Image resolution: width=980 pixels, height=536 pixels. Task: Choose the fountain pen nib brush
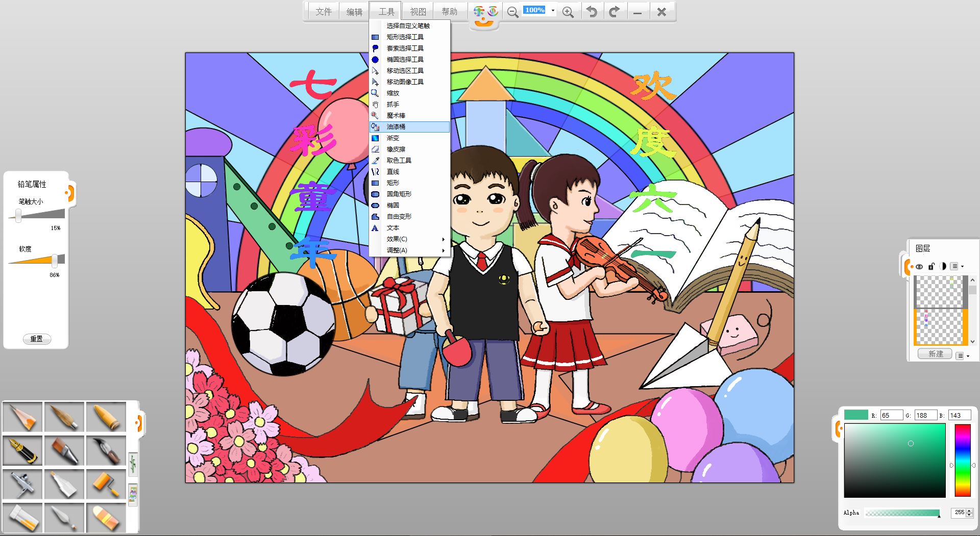point(23,451)
